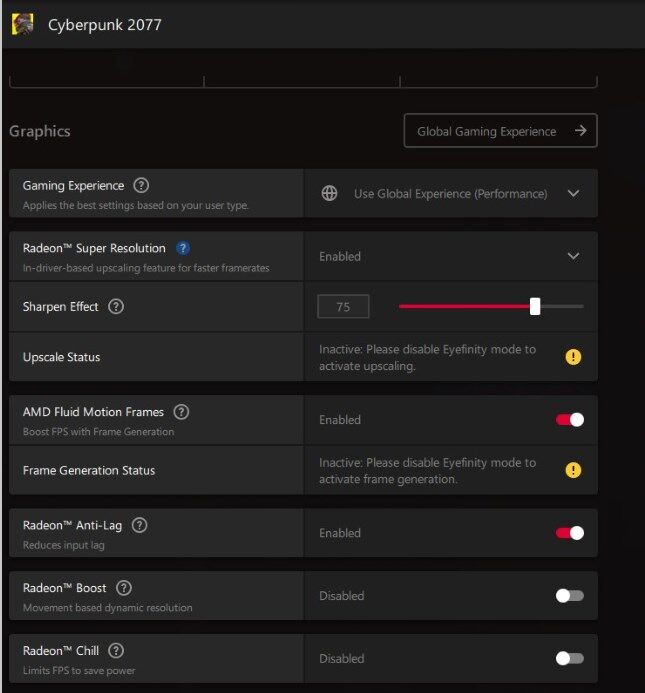Image resolution: width=645 pixels, height=693 pixels.
Task: Click the Frame Generation Status warning icon
Action: (x=573, y=470)
